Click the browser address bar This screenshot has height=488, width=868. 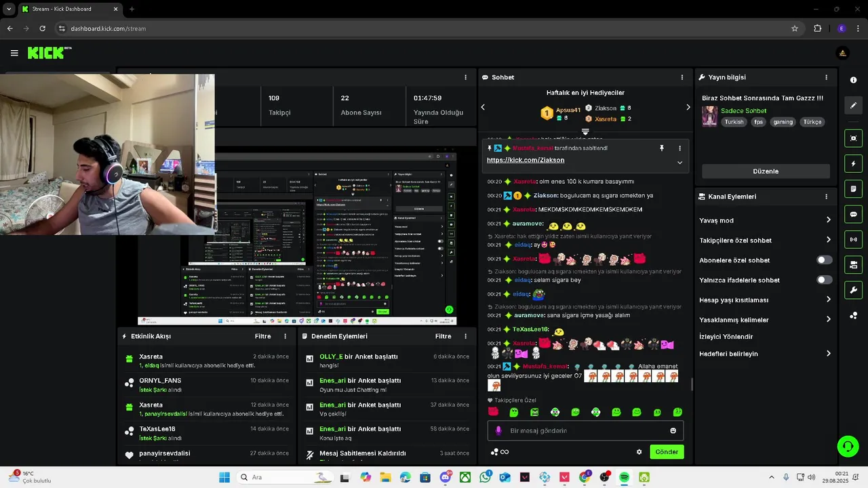pyautogui.click(x=420, y=28)
